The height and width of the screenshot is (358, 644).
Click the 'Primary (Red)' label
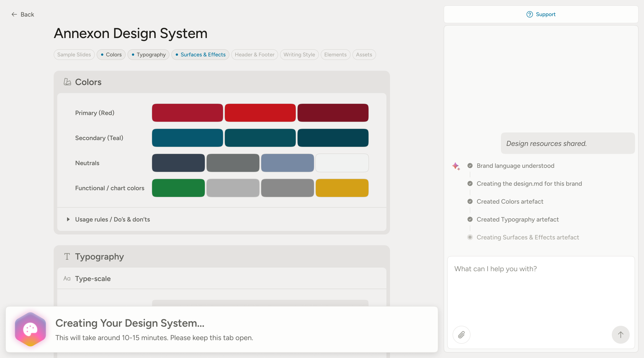click(x=95, y=113)
